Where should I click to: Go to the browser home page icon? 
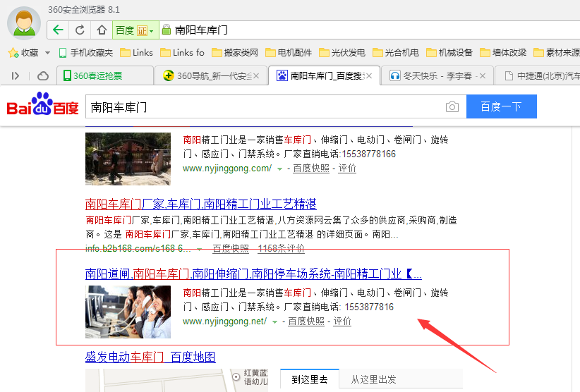pyautogui.click(x=102, y=30)
